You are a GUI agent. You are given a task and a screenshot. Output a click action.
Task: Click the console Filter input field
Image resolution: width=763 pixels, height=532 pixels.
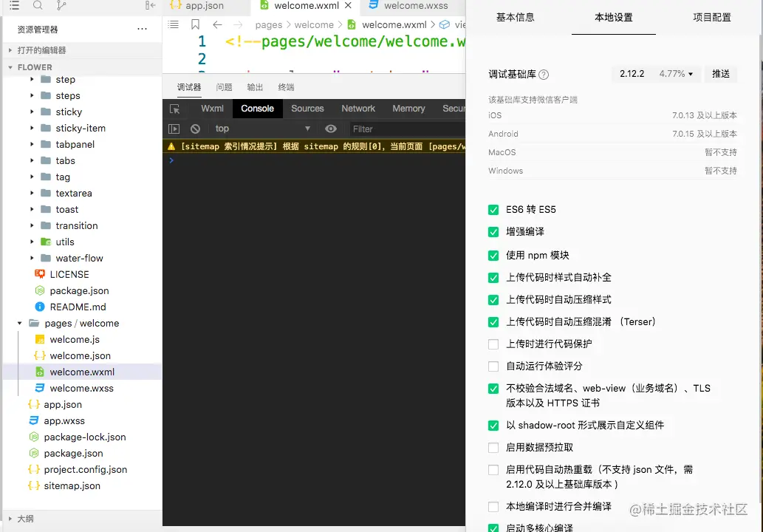407,129
